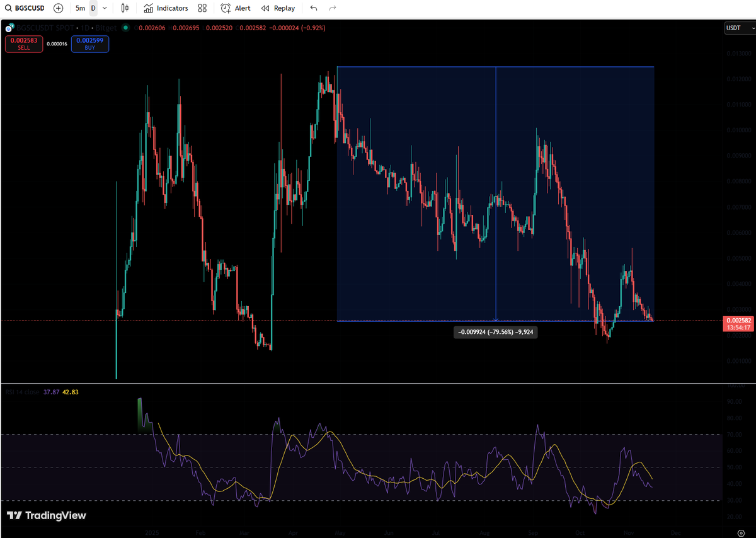Create an Alert
Viewport: 756px width, 538px height.
click(236, 8)
